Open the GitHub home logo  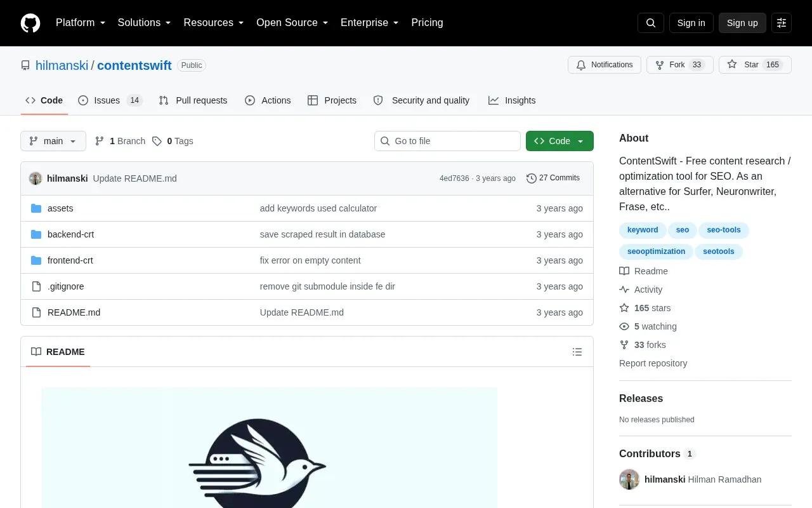pos(30,23)
